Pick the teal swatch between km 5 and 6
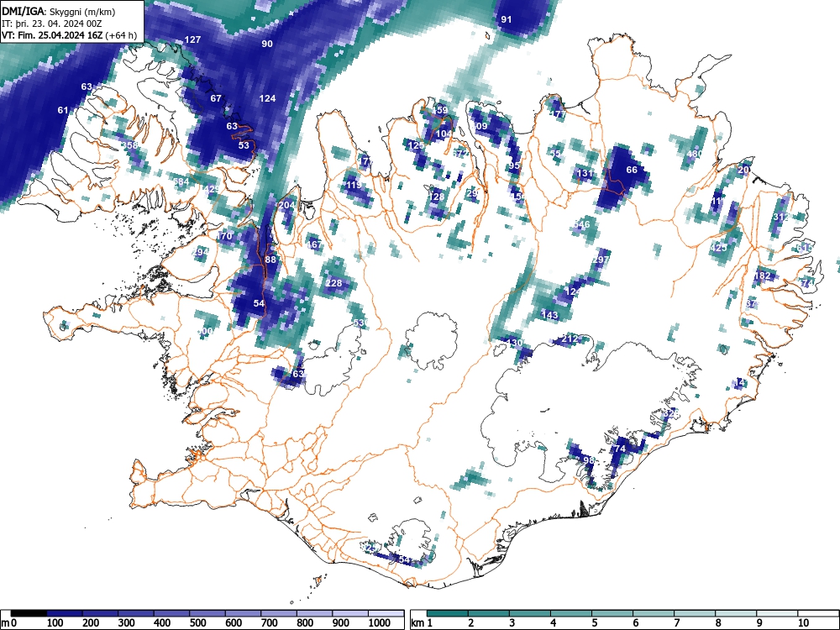840x630 pixels. (x=613, y=613)
